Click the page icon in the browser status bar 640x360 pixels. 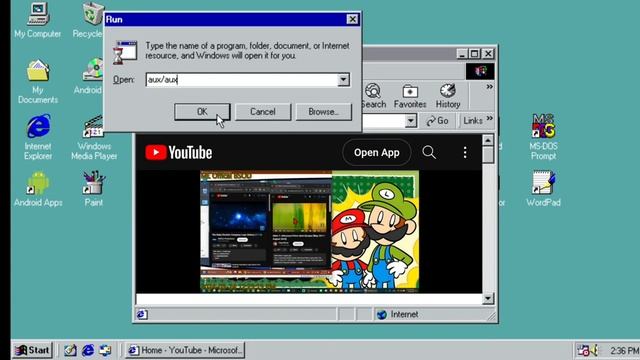click(142, 314)
